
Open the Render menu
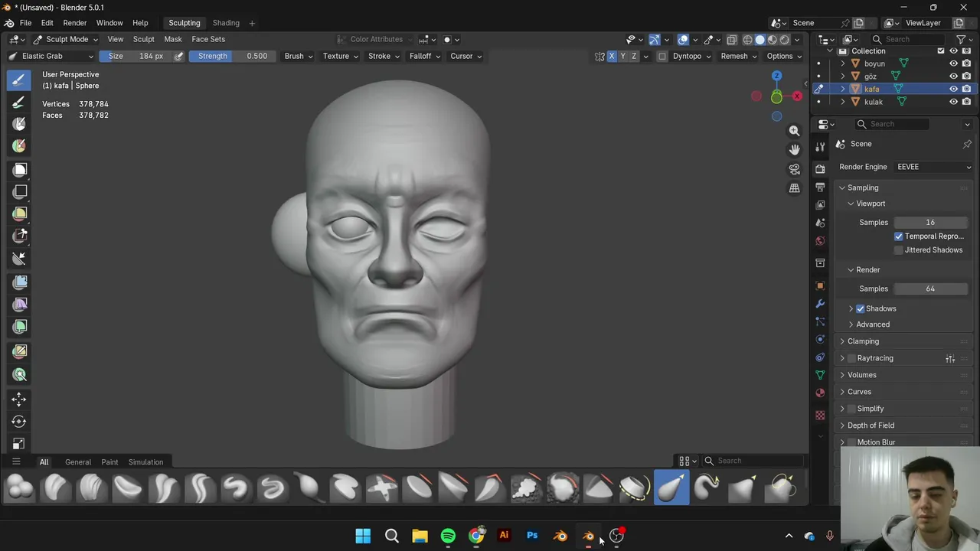[74, 23]
